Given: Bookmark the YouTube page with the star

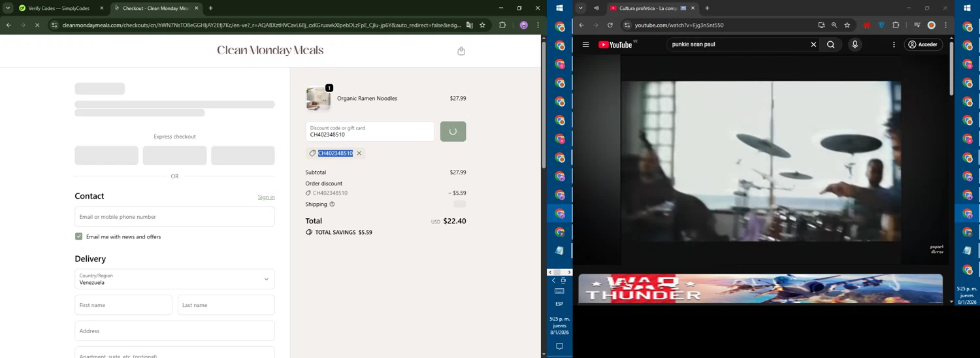Looking at the screenshot, I should [x=847, y=25].
